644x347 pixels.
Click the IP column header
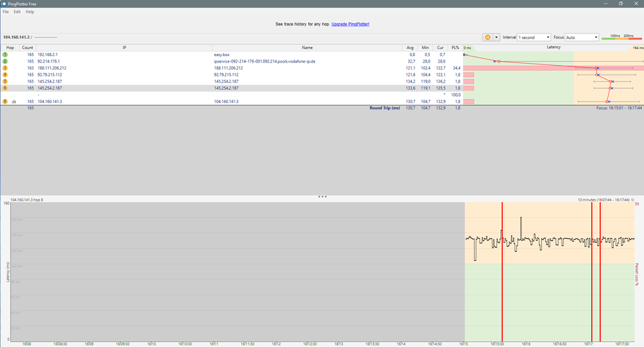(124, 48)
